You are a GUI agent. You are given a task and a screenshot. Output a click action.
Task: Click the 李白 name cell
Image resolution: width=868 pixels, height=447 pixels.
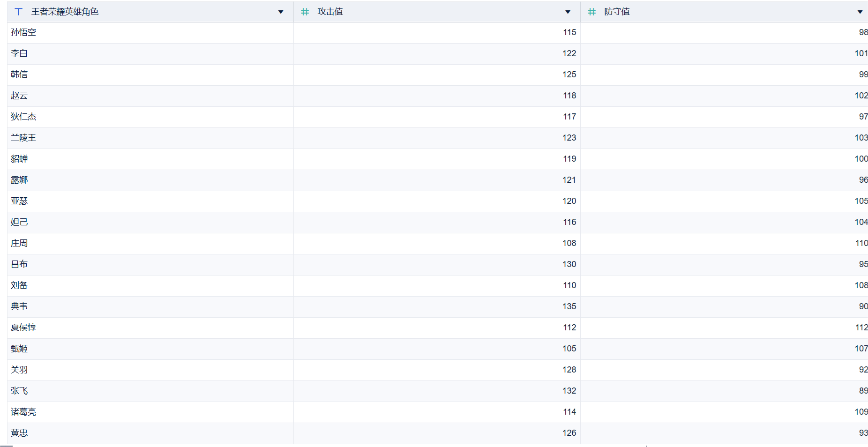click(x=150, y=53)
